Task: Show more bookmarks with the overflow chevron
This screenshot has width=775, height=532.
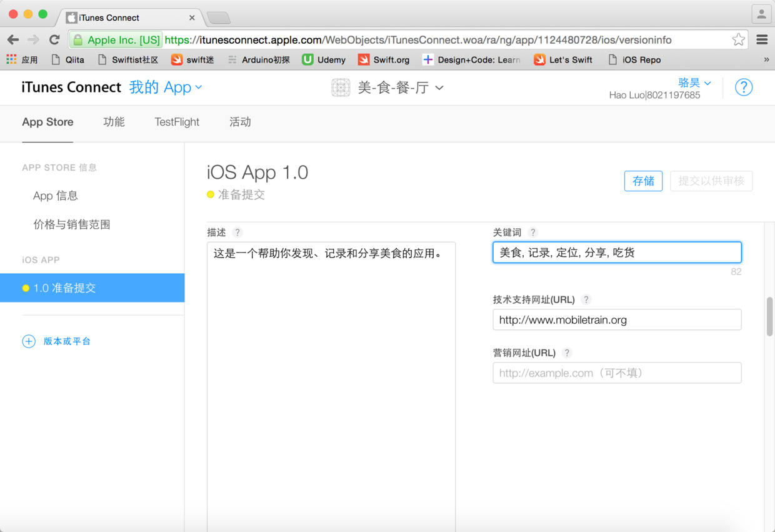Action: pyautogui.click(x=766, y=60)
